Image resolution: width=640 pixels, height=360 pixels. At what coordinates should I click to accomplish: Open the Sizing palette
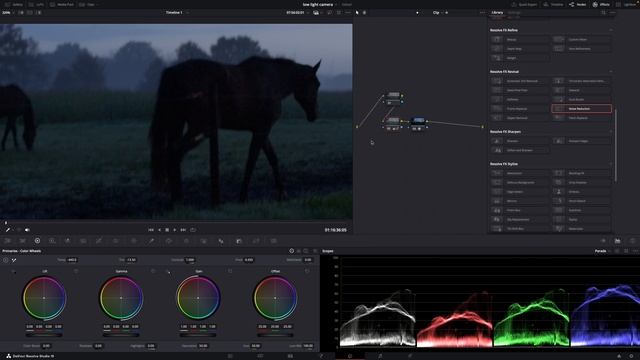click(256, 241)
